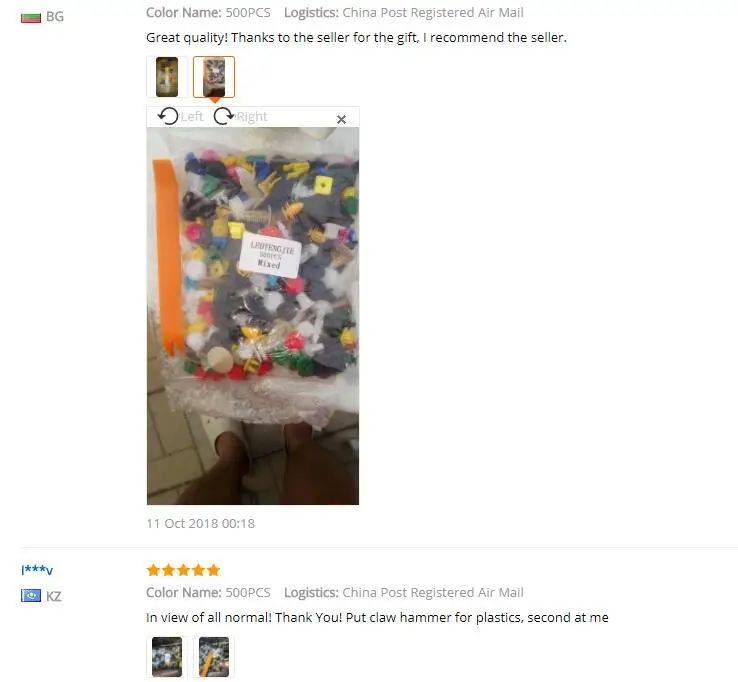Click the five-star rating of l***v's review
Image resolution: width=738 pixels, height=682 pixels.
(183, 570)
